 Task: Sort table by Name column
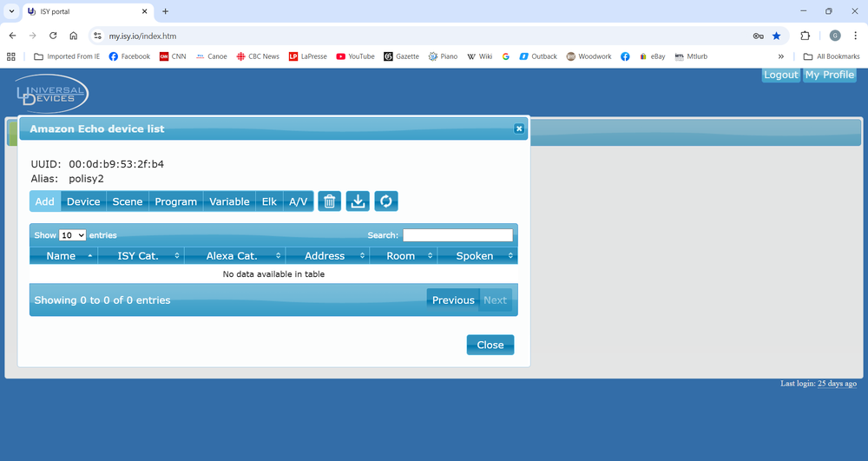[62, 256]
